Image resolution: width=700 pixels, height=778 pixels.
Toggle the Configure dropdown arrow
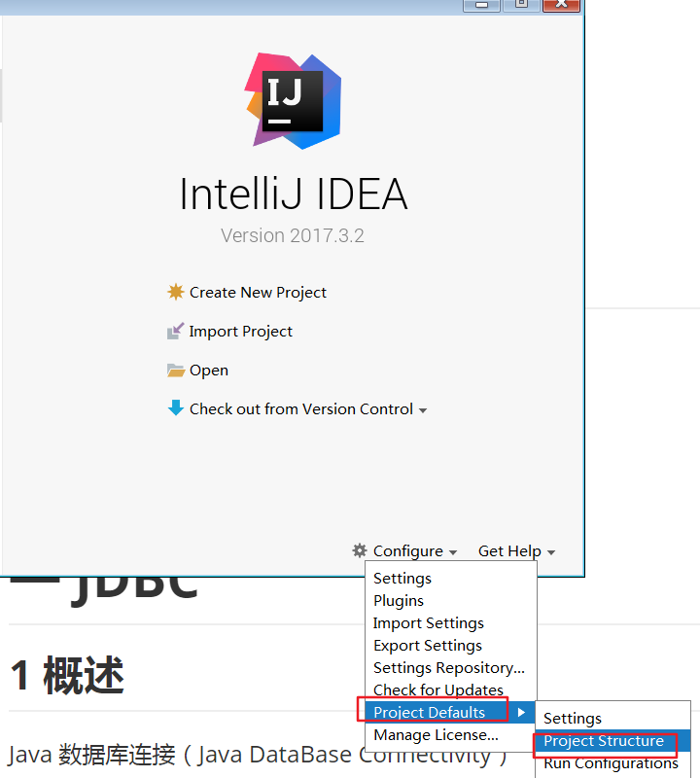pyautogui.click(x=453, y=552)
